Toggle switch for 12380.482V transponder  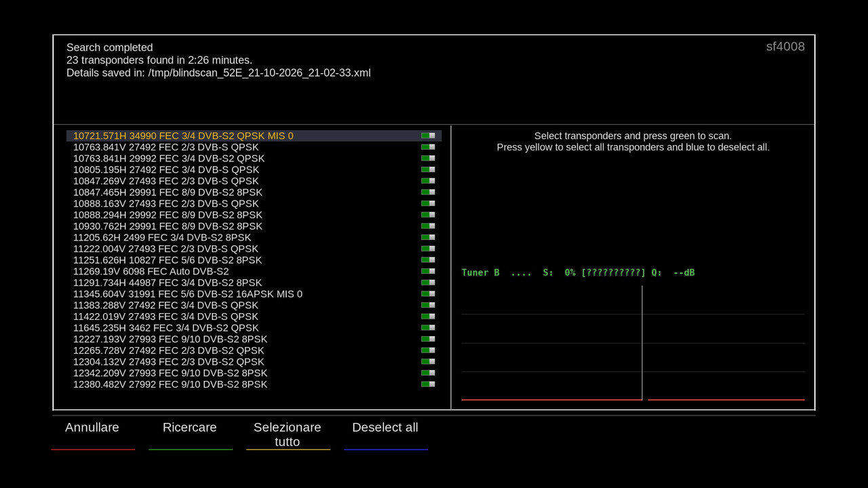428,384
